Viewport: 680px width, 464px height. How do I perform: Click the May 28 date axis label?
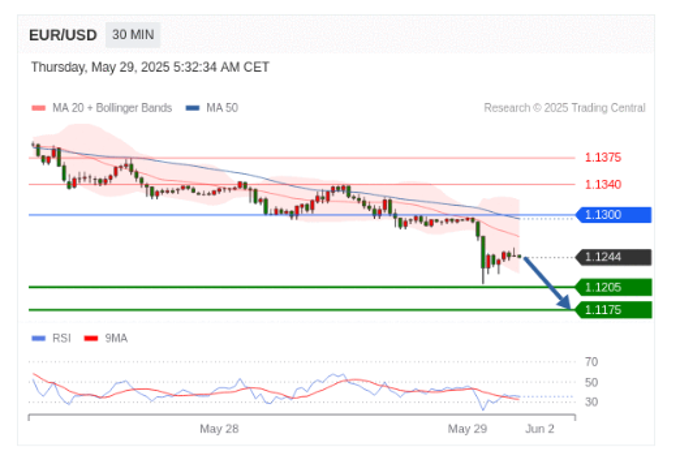click(219, 429)
